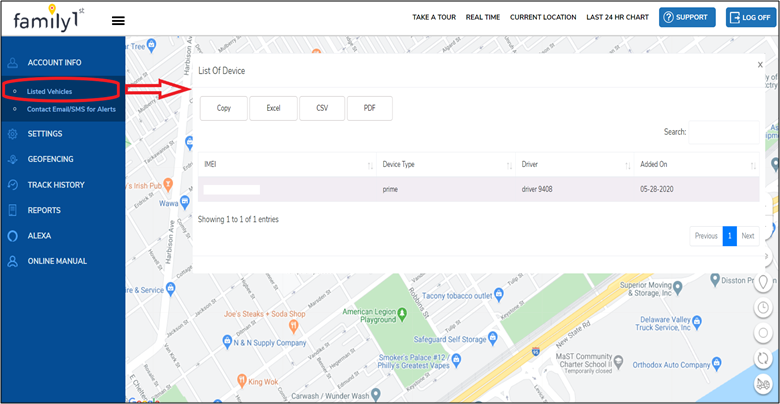
Task: Click the Alexa ring icon
Action: (x=13, y=236)
